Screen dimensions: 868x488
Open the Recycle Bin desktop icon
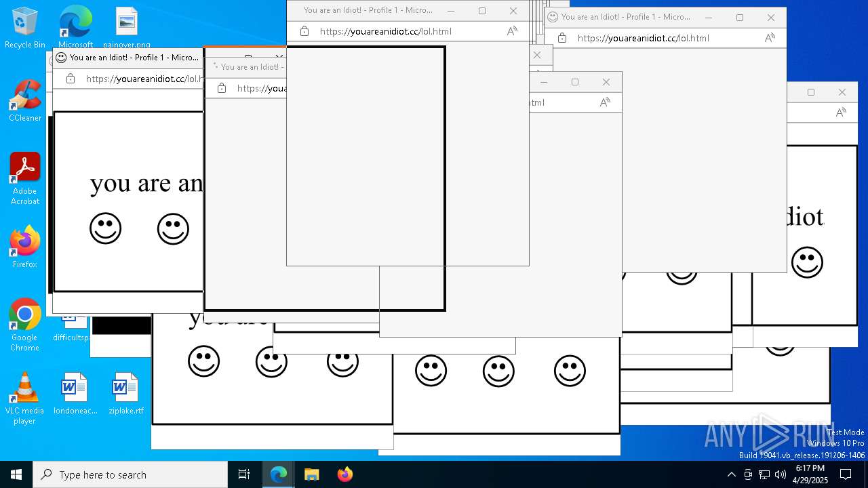pos(25,28)
